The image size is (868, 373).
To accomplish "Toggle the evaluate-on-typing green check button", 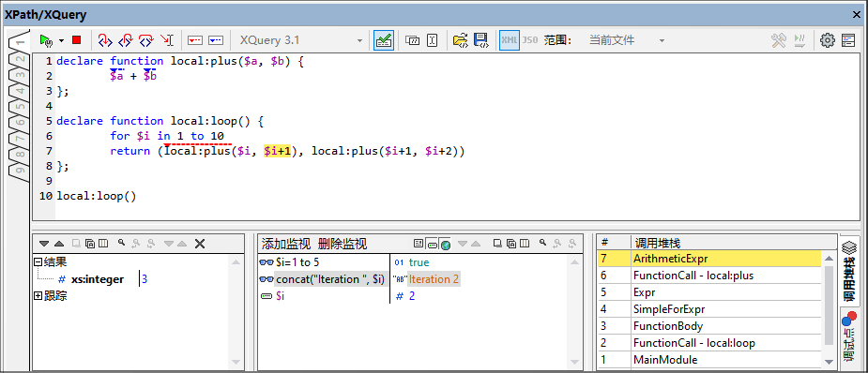I will 384,40.
